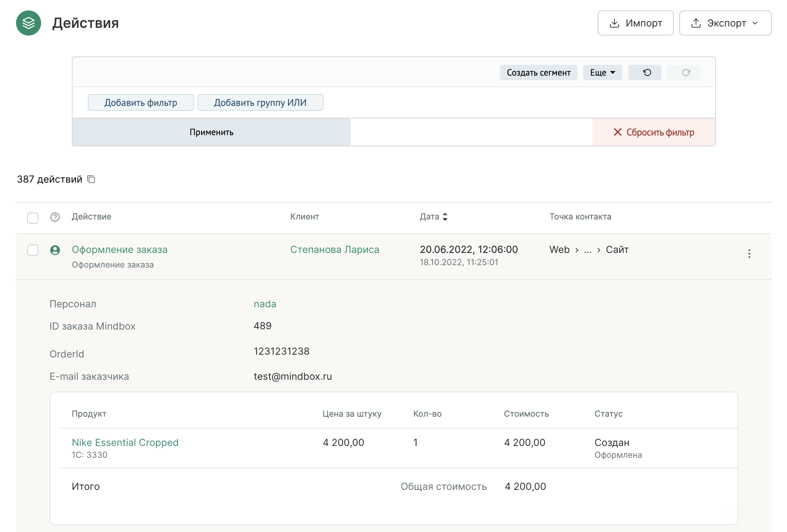Open the Оформление заказа action link

click(120, 249)
